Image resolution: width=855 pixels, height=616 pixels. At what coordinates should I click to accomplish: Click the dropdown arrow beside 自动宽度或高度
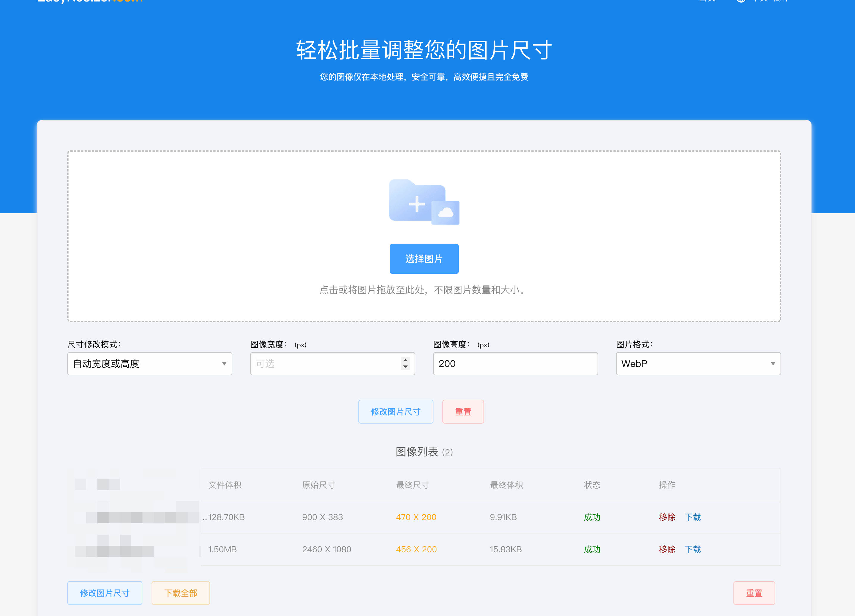click(224, 363)
